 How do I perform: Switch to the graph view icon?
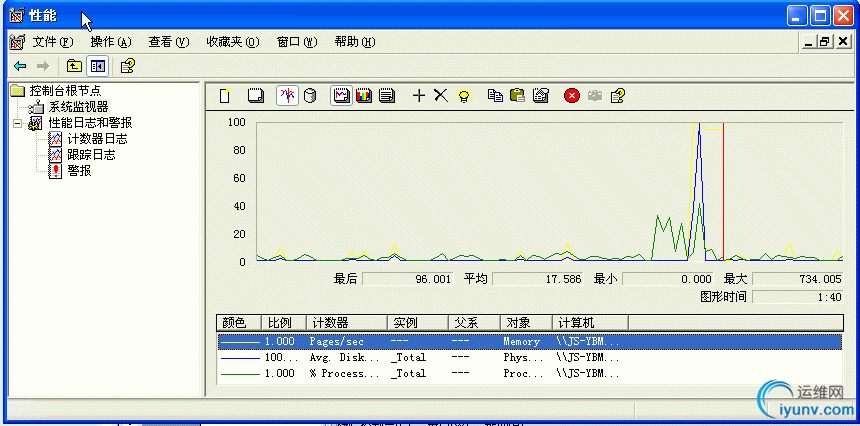[x=341, y=95]
